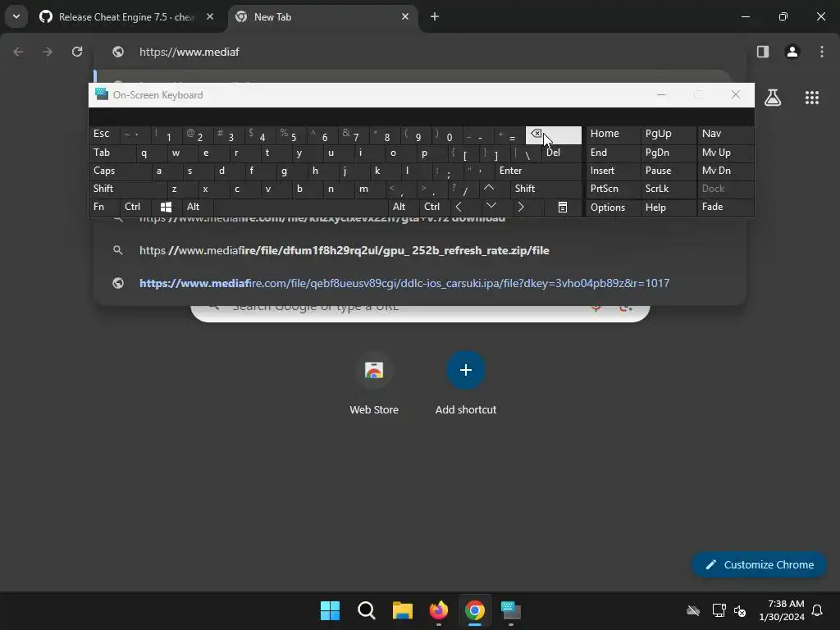Toggle right Shift key on keyboard
This screenshot has height=630, width=840.
click(x=546, y=189)
